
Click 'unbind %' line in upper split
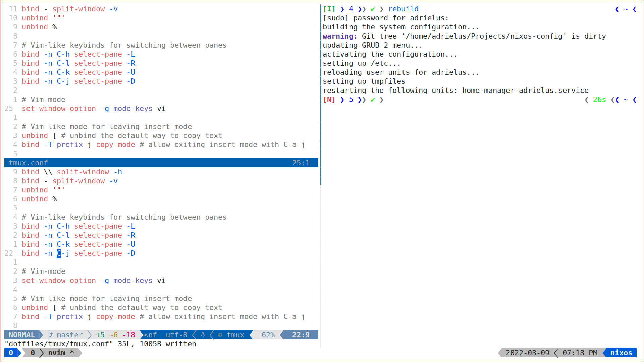(x=39, y=27)
